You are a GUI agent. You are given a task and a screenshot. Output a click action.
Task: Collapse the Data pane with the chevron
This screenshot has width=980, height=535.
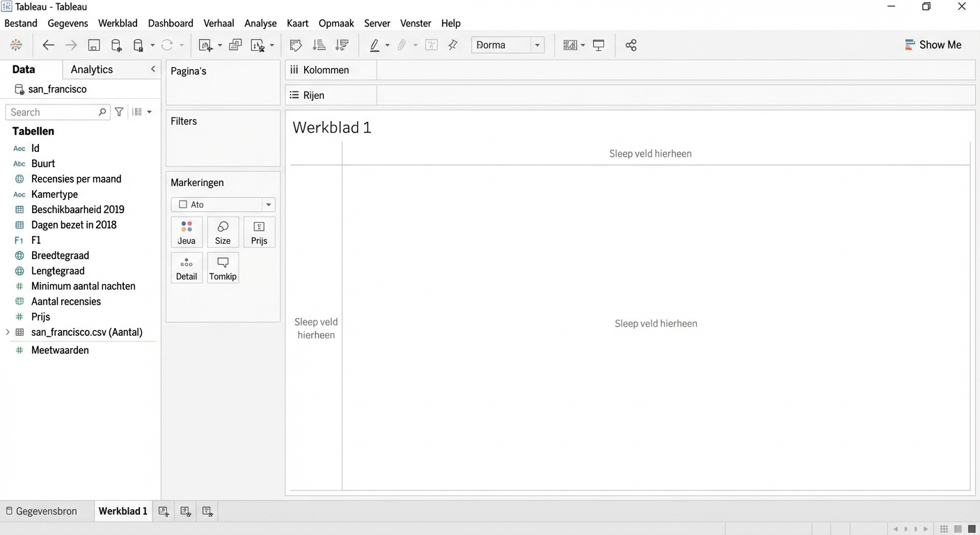(x=152, y=69)
